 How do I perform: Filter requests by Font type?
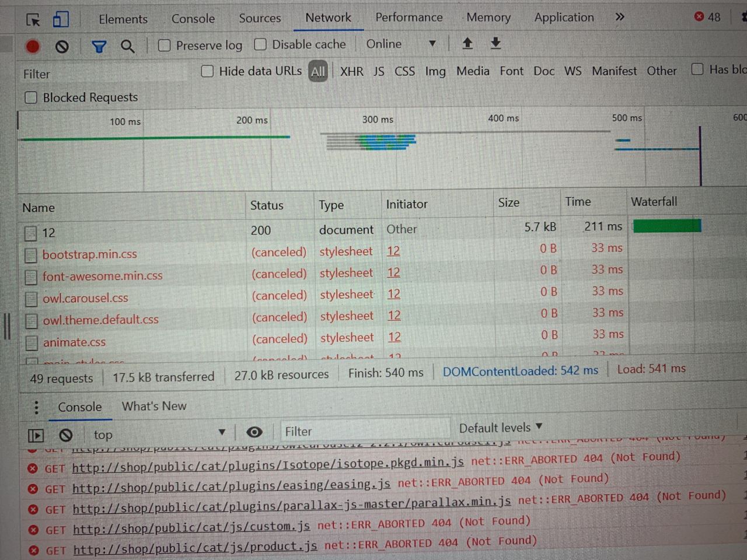(511, 71)
